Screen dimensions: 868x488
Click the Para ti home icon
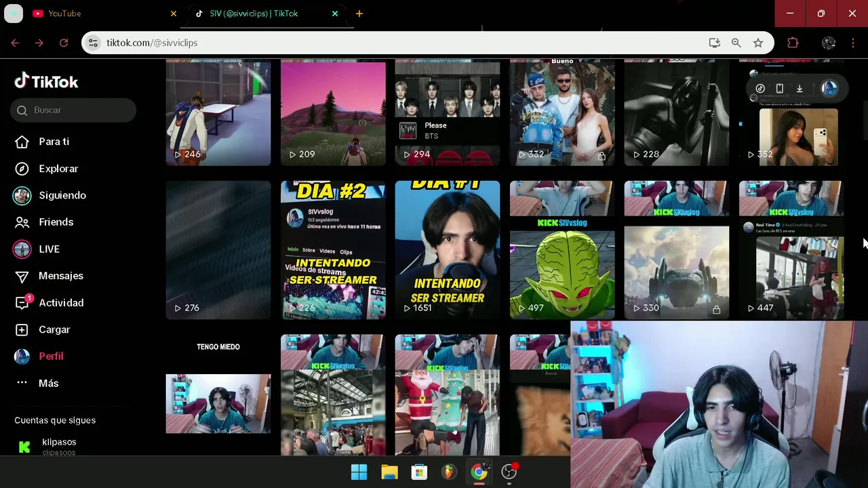(22, 142)
